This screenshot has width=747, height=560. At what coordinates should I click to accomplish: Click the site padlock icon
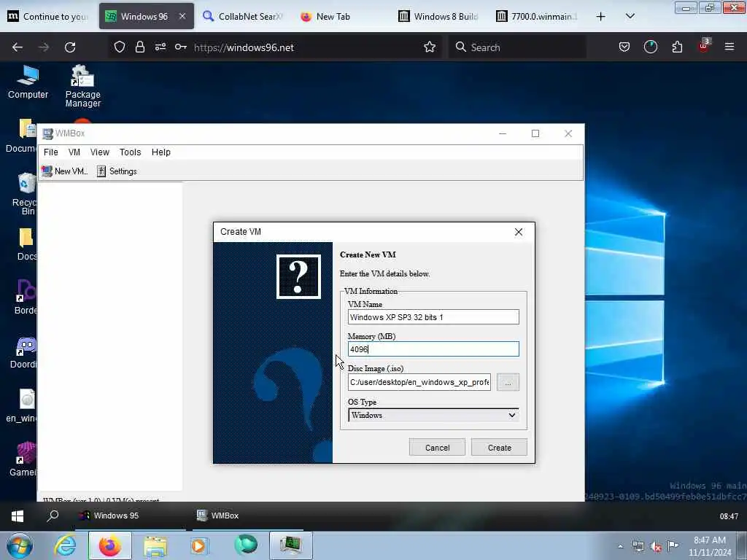point(139,47)
